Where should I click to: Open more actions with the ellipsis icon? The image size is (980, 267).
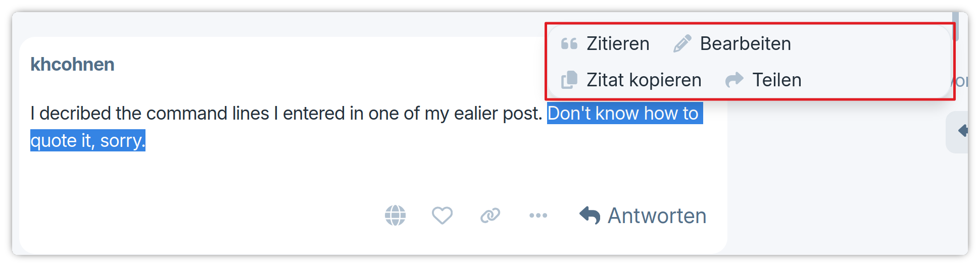(538, 216)
